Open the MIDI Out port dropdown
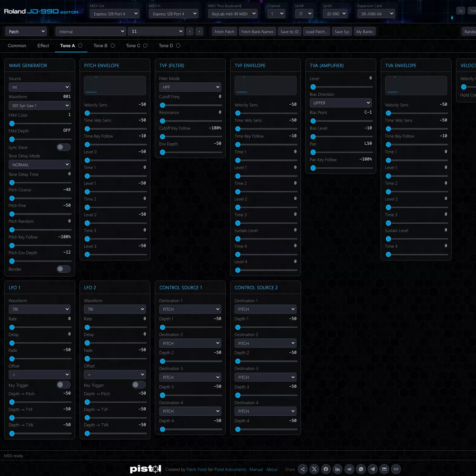Viewport: 476px width, 476px height. (x=115, y=14)
